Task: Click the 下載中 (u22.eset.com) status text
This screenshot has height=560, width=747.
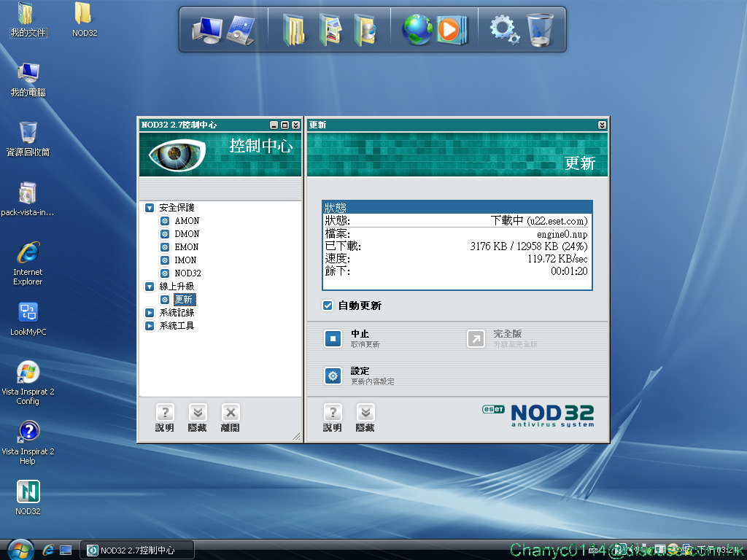Action: click(539, 220)
